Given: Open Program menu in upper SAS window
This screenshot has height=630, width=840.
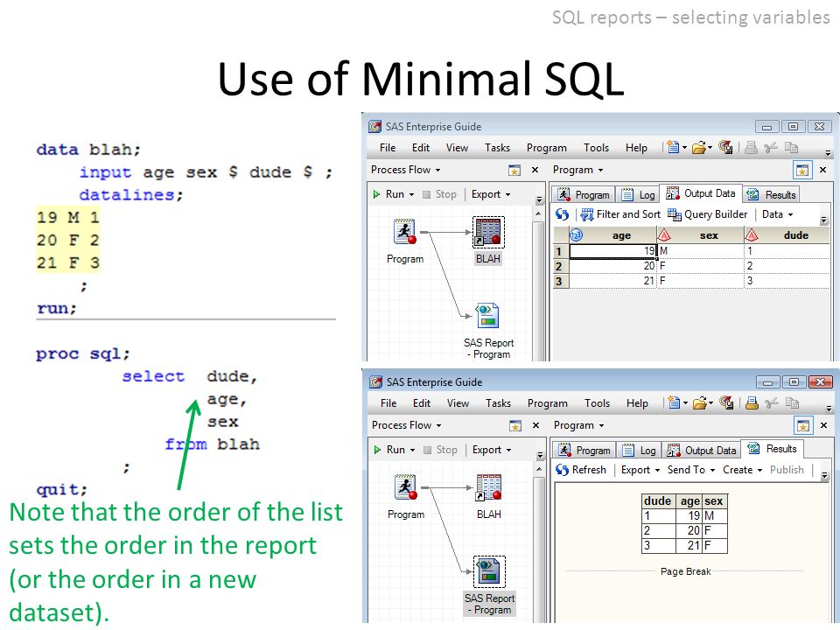Looking at the screenshot, I should pyautogui.click(x=546, y=148).
